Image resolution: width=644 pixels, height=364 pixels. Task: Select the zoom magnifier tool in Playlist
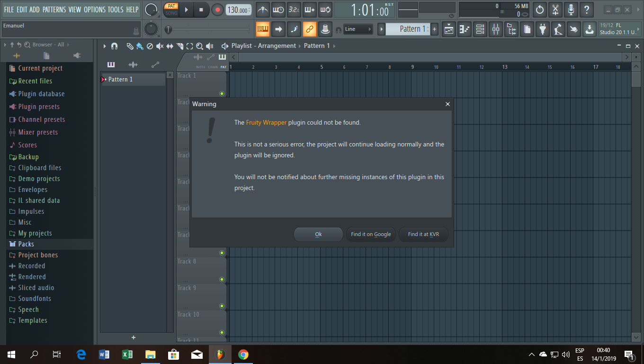point(199,46)
